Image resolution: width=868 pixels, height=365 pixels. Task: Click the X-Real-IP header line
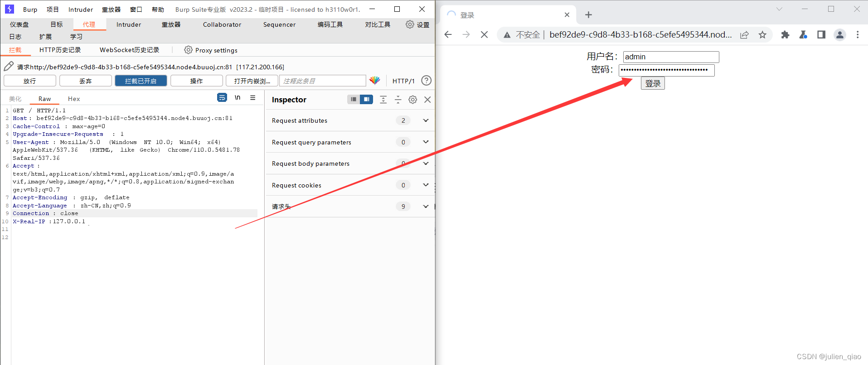49,221
